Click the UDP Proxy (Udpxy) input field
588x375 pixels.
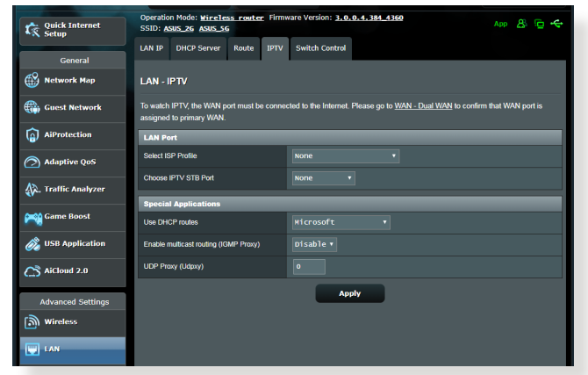coord(309,267)
